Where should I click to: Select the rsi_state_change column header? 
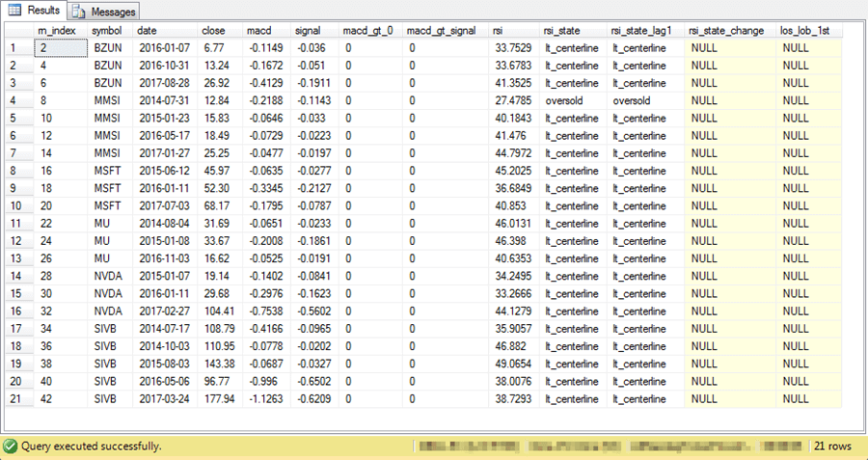click(730, 31)
